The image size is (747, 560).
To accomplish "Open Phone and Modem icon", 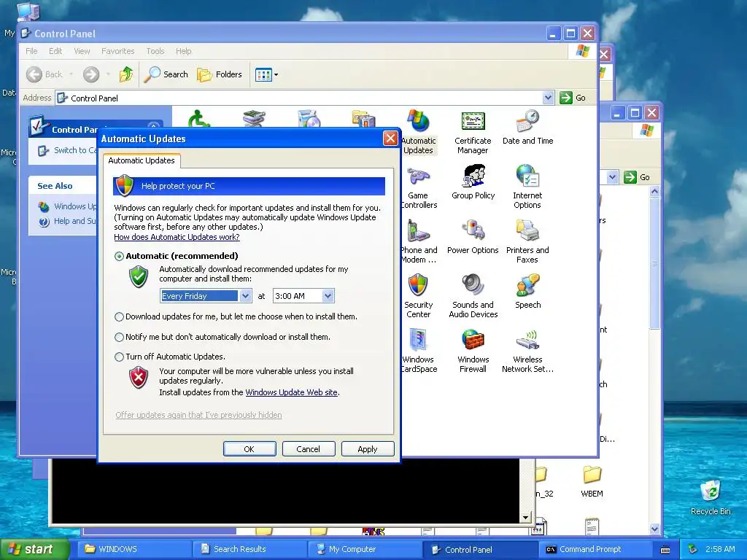I will pos(418,242).
